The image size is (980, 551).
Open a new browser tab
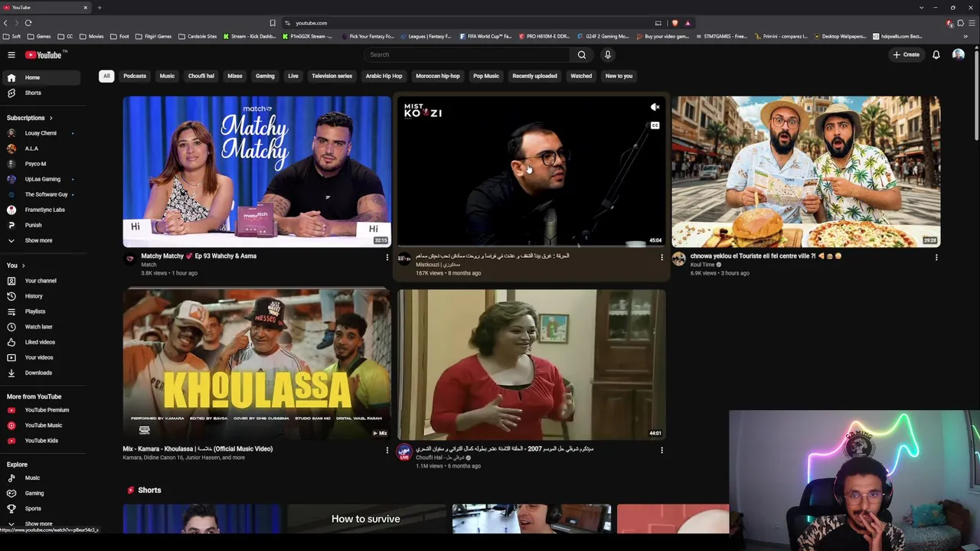coord(100,7)
